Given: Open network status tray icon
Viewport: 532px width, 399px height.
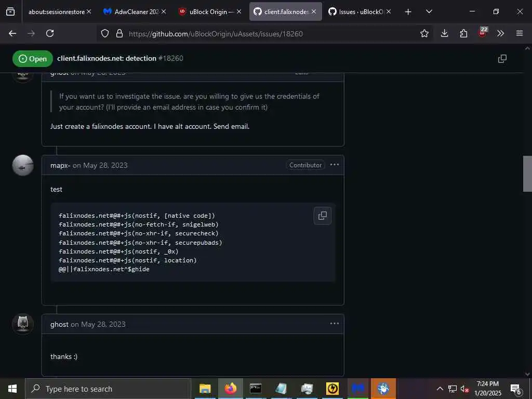Looking at the screenshot, I should [x=453, y=389].
